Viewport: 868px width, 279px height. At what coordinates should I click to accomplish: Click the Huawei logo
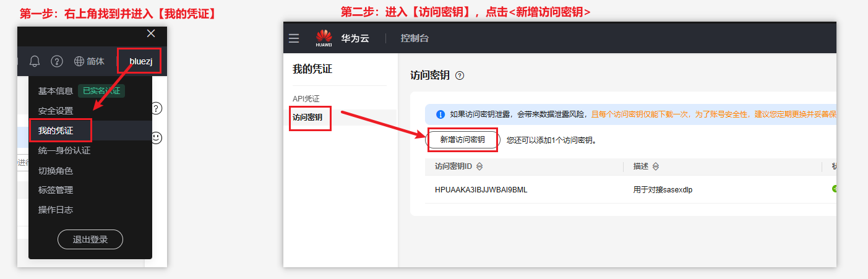[x=324, y=38]
